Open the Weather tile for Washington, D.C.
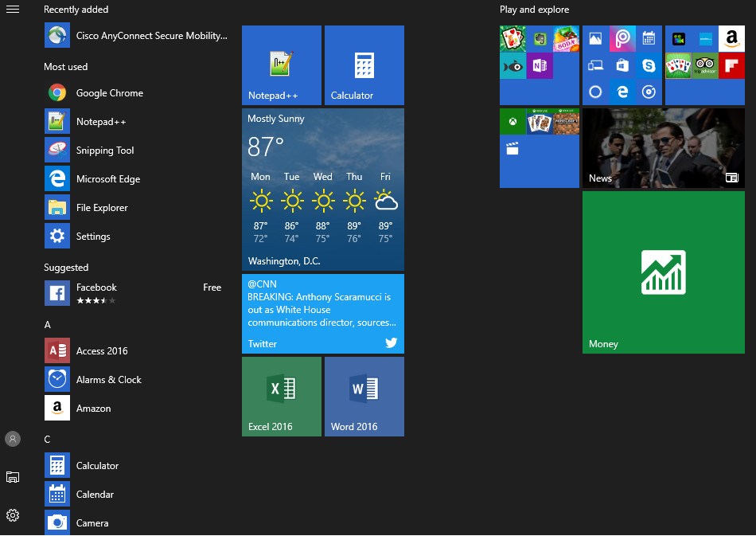 [x=323, y=190]
